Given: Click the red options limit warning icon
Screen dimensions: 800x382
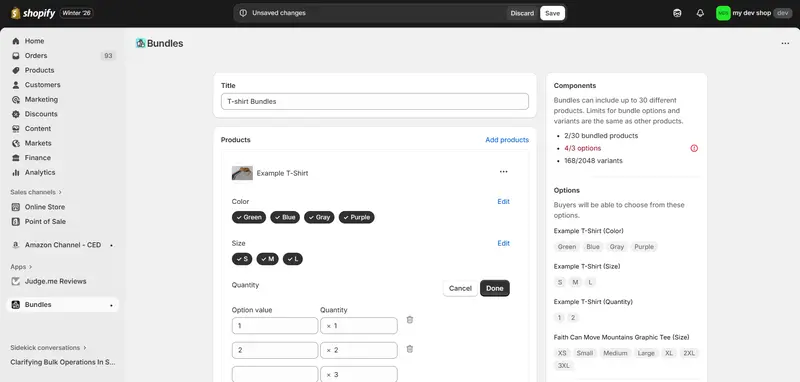Looking at the screenshot, I should point(694,148).
